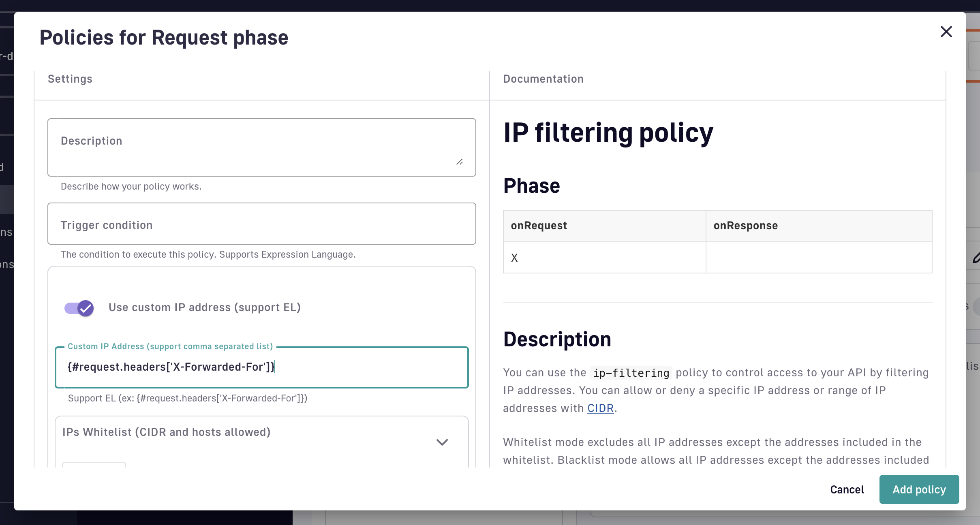Expand the IPs Whitelist chevron
The image size is (980, 525).
pos(442,442)
